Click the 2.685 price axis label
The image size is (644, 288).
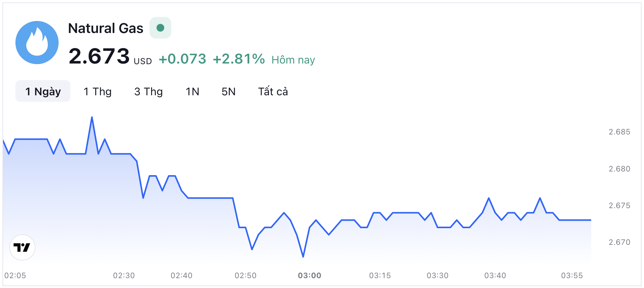coord(619,132)
